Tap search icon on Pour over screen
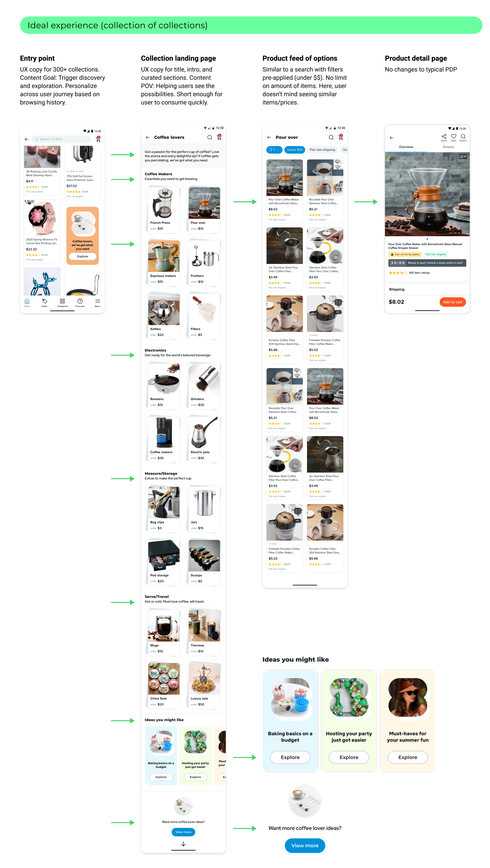Viewport: 490px width, 868px height. click(x=331, y=137)
